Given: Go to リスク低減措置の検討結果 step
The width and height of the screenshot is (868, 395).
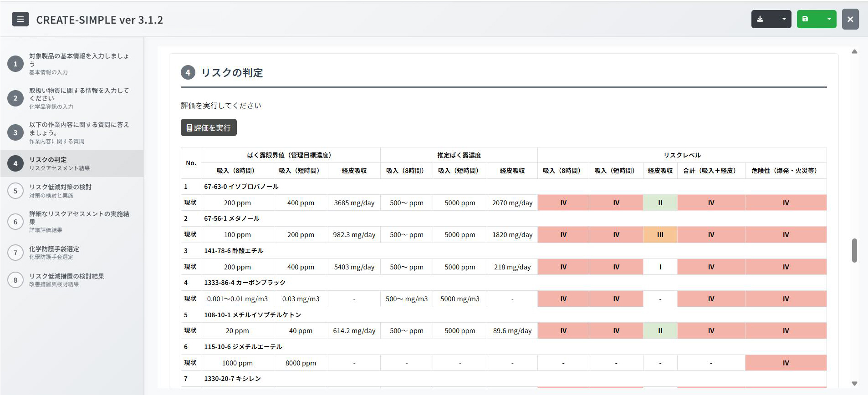Looking at the screenshot, I should coord(66,276).
